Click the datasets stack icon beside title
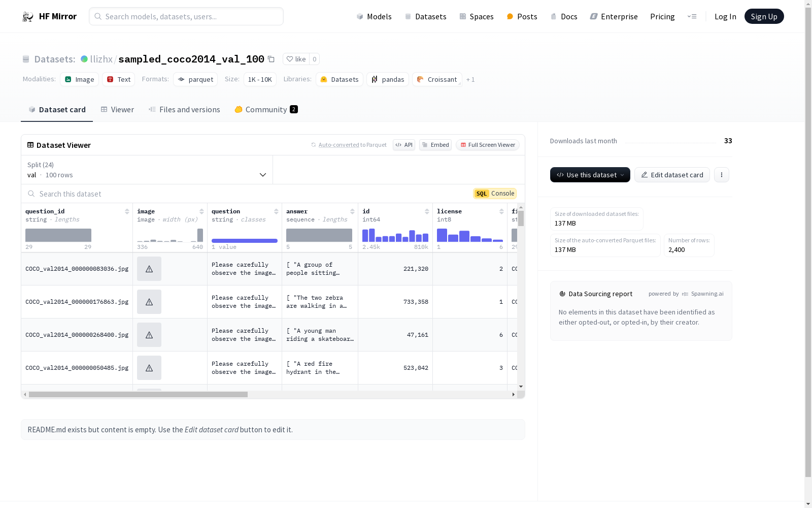Viewport: 812px width, 508px height. pos(26,59)
